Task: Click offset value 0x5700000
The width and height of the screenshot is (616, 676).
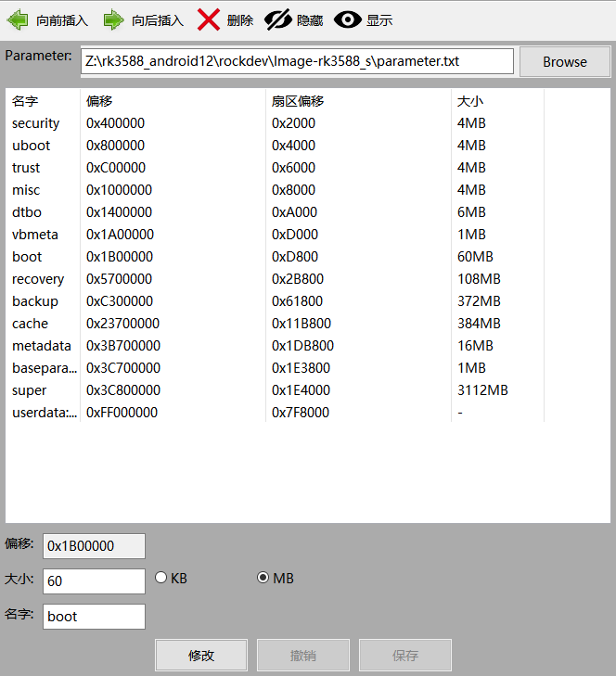Action: pyautogui.click(x=119, y=279)
